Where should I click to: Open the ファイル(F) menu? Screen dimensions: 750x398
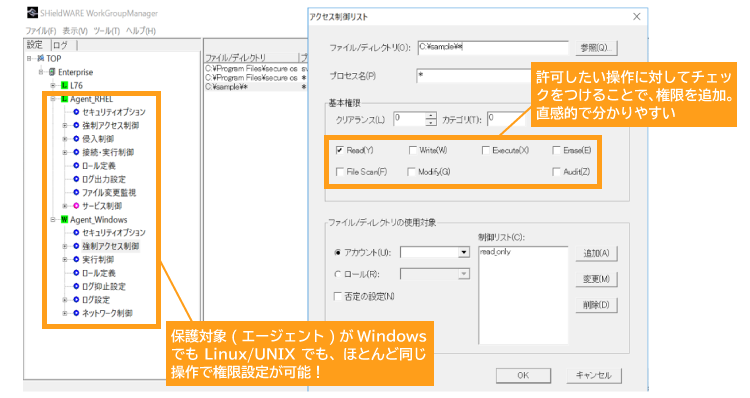[41, 31]
